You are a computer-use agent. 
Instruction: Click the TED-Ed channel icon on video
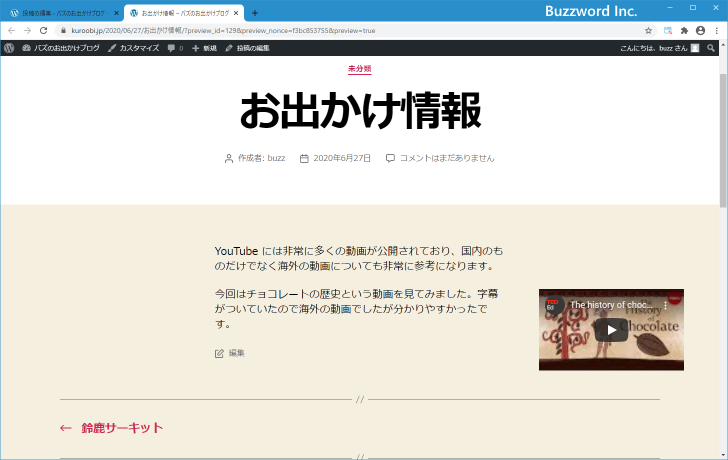point(554,305)
